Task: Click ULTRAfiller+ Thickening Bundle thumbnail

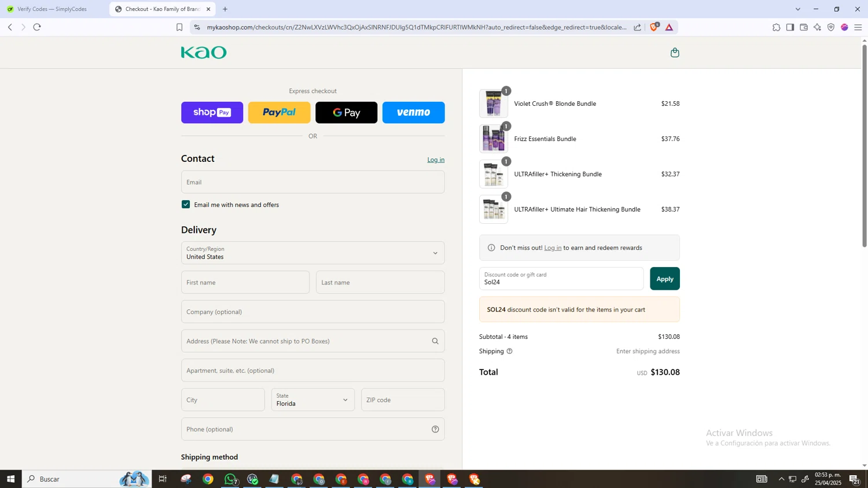Action: tap(494, 174)
